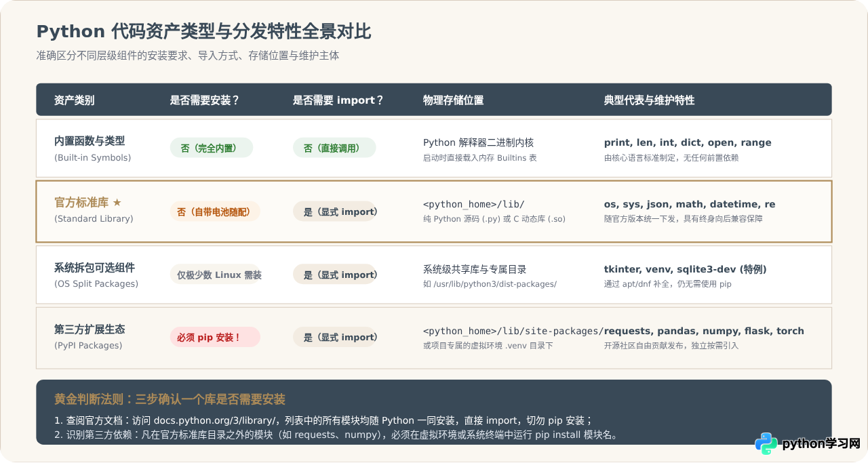This screenshot has height=463, width=868.
Task: Click the 系统拆包可选组件 row title
Action: (94, 267)
